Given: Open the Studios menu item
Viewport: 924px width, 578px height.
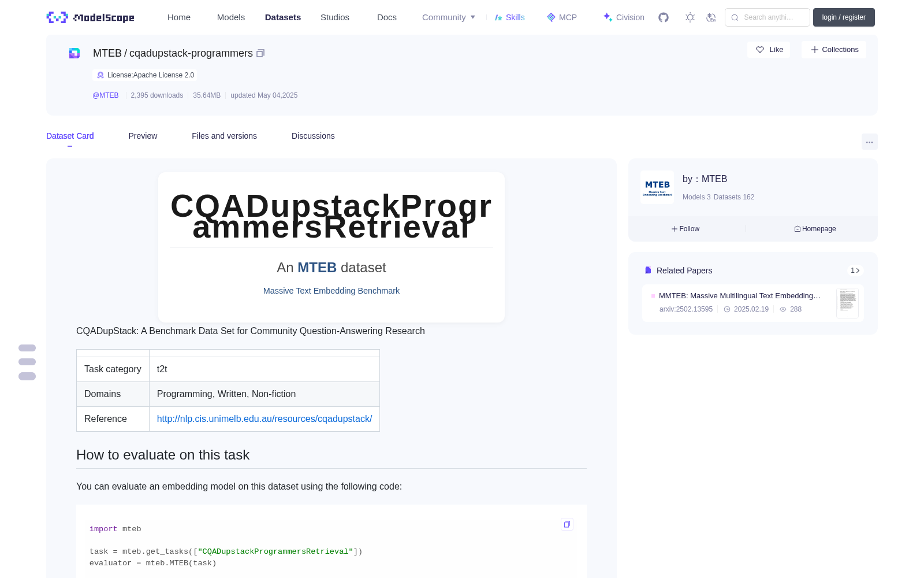Looking at the screenshot, I should click(335, 17).
